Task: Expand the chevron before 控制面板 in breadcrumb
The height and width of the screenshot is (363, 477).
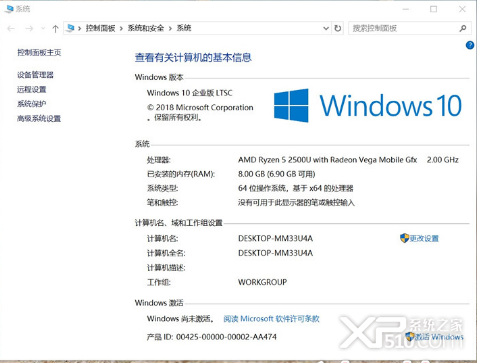Action: tap(80, 29)
